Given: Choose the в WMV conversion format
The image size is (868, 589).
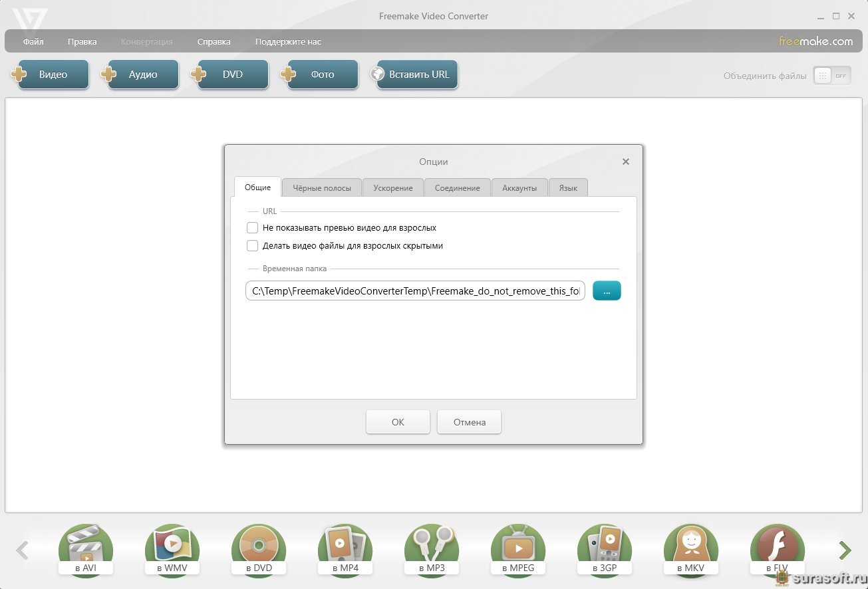Looking at the screenshot, I should pos(172,550).
